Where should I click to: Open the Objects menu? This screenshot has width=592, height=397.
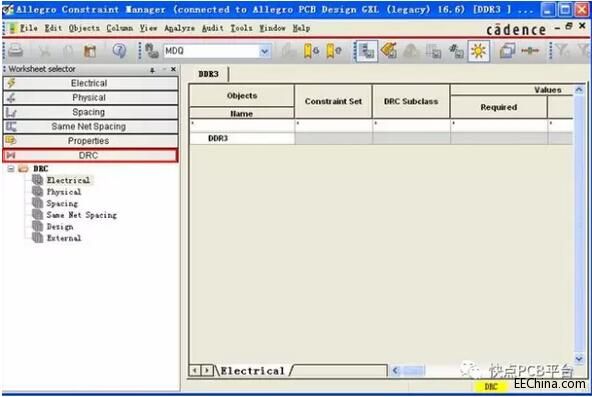point(84,28)
